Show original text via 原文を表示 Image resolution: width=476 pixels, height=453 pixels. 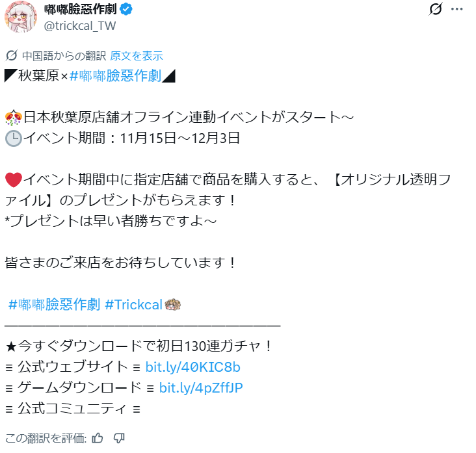(137, 56)
